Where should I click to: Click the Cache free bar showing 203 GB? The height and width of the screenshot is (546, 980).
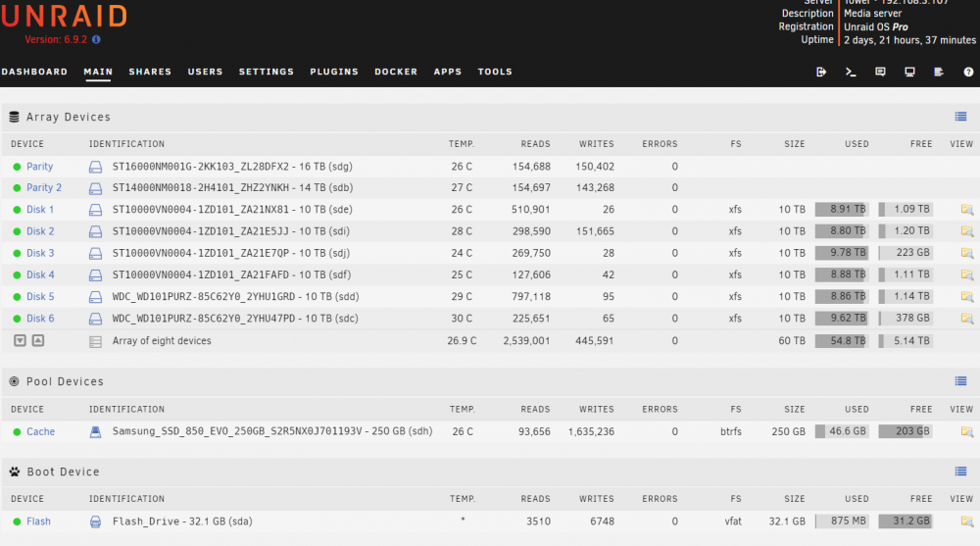(906, 431)
